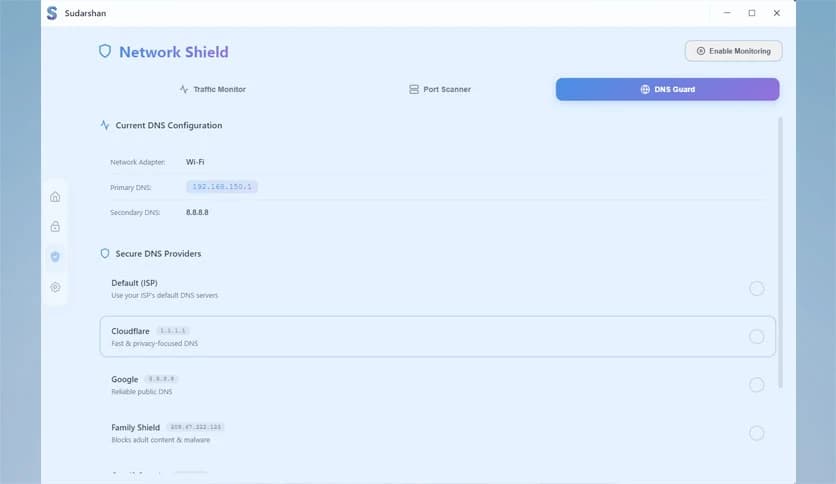Click the Cloudflare provider name

pos(130,331)
